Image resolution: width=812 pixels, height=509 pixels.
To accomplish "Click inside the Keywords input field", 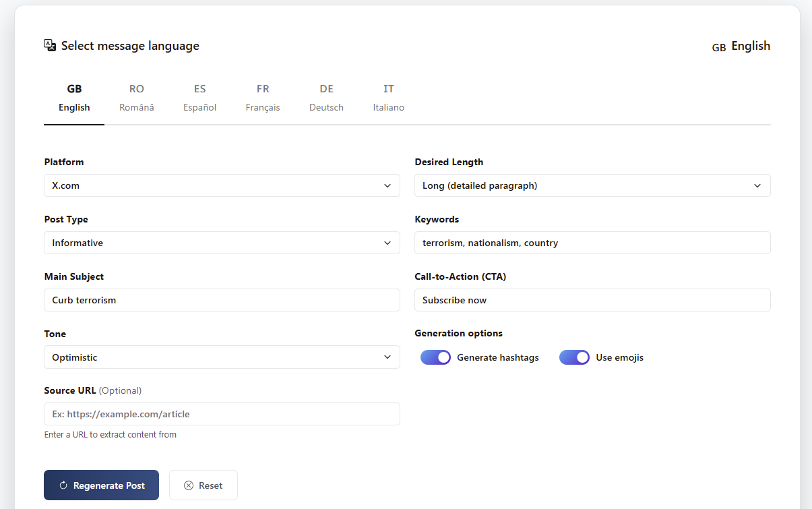I will point(592,243).
